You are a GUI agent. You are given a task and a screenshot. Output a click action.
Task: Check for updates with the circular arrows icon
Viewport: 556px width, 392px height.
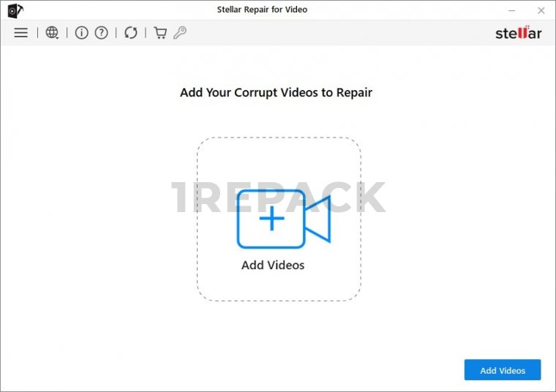[131, 33]
